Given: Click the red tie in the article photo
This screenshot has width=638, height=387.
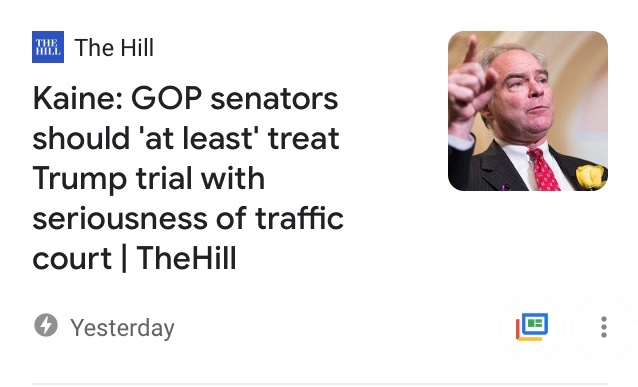Looking at the screenshot, I should [x=543, y=170].
